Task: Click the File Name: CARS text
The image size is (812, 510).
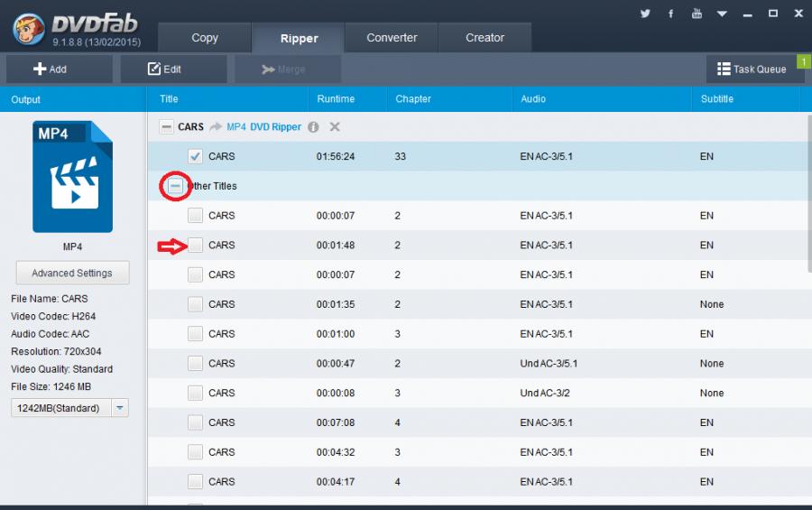Action: point(50,299)
